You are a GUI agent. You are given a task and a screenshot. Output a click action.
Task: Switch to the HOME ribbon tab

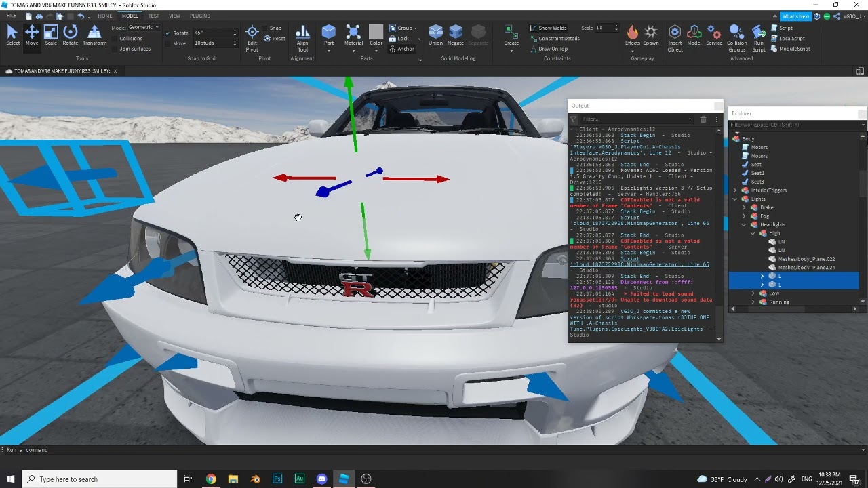(x=105, y=16)
